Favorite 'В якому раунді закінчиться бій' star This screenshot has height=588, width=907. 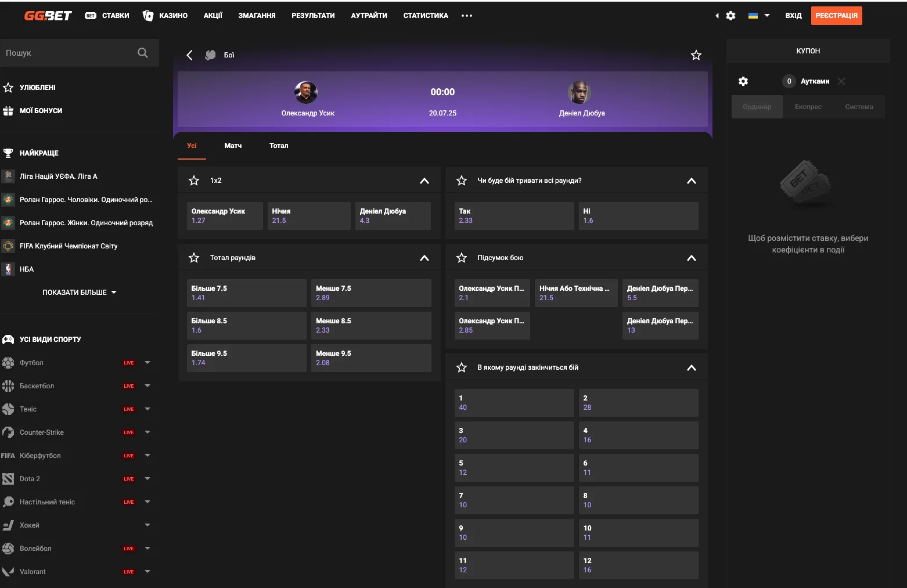click(462, 367)
